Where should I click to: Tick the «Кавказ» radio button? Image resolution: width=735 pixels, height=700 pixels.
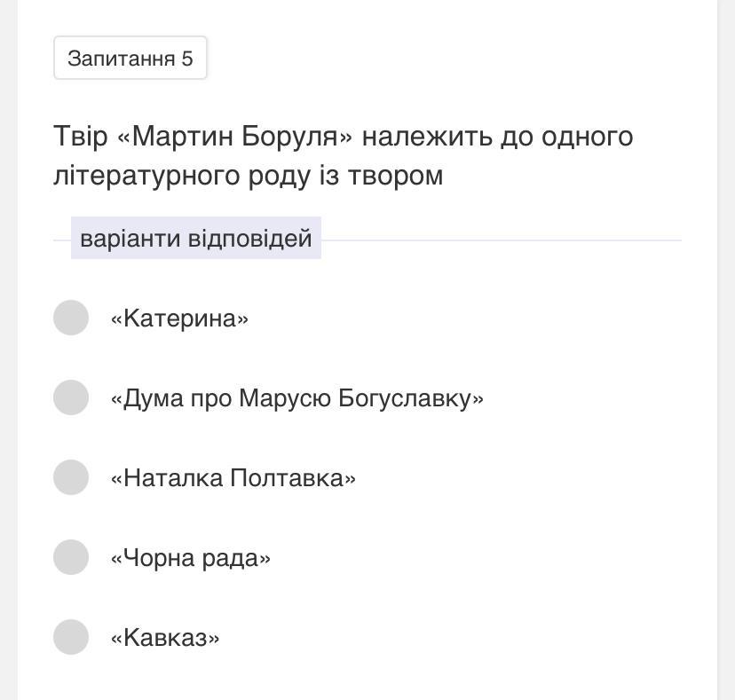coord(71,637)
